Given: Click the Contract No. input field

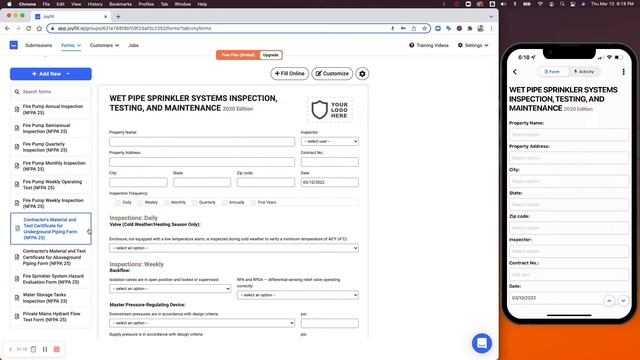Looking at the screenshot, I should 330,162.
